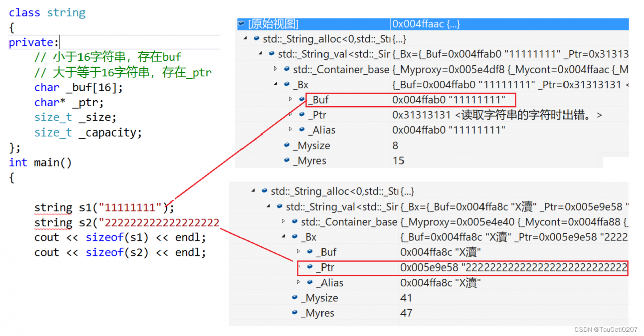Click field icon of _Alias 0x004ffab0
The width and height of the screenshot is (644, 336).
click(x=302, y=130)
